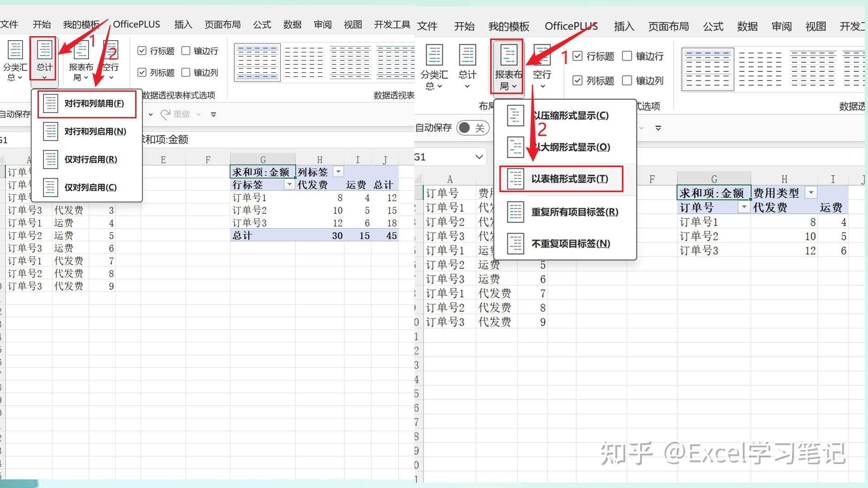Select the highlighted pivot table style preview
The image size is (868, 488).
[x=257, y=62]
